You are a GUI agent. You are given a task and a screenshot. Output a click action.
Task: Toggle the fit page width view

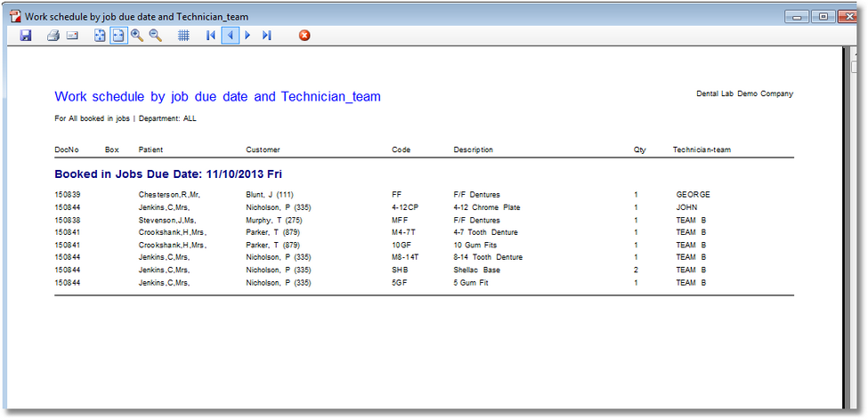coord(118,36)
